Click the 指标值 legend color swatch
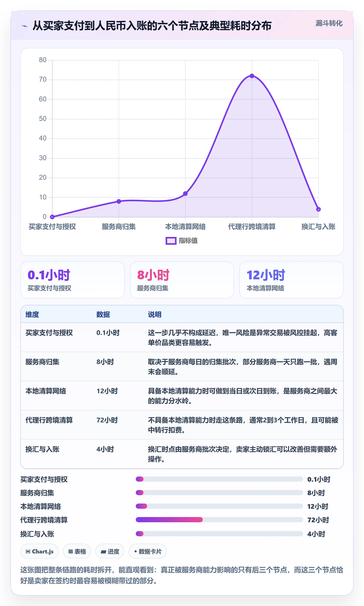Image resolution: width=364 pixels, height=606 pixels. pos(171,241)
